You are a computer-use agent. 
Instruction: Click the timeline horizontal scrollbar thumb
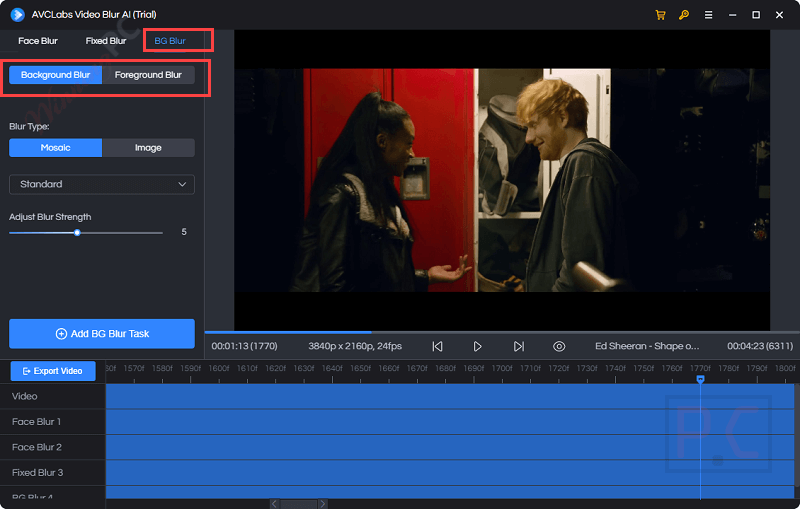pos(298,504)
